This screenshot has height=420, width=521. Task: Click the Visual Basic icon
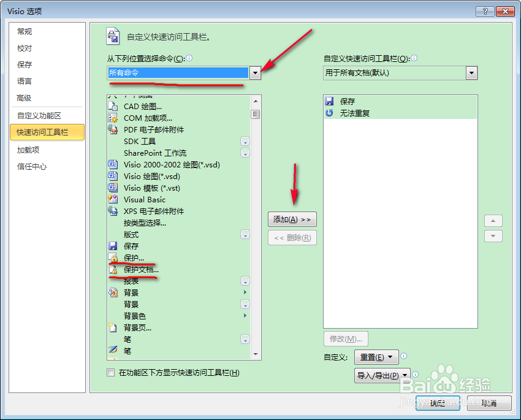point(113,199)
